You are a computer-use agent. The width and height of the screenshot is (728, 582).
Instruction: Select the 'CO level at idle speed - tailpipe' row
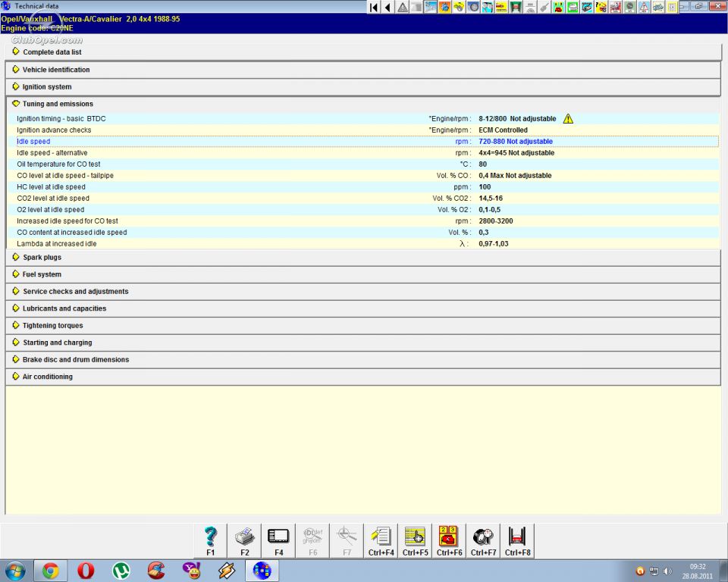364,176
